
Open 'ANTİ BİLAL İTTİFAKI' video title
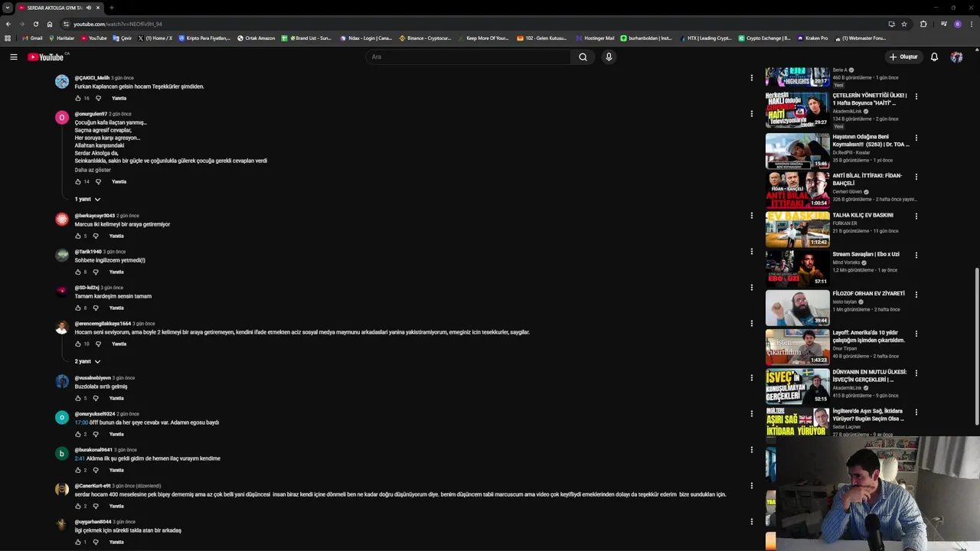867,179
